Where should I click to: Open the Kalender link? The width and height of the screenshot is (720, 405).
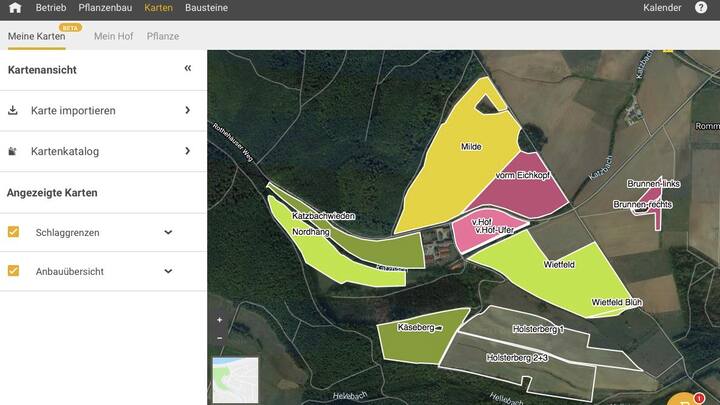pos(662,8)
